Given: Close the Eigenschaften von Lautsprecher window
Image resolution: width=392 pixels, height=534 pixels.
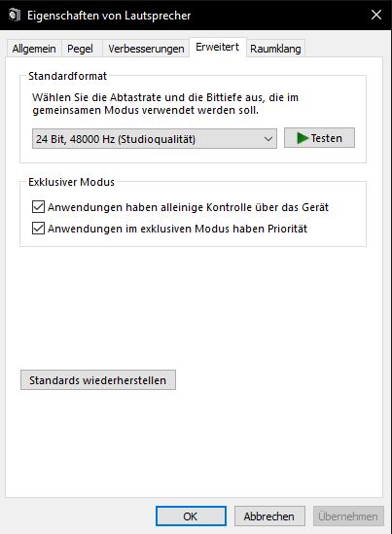Looking at the screenshot, I should point(376,15).
